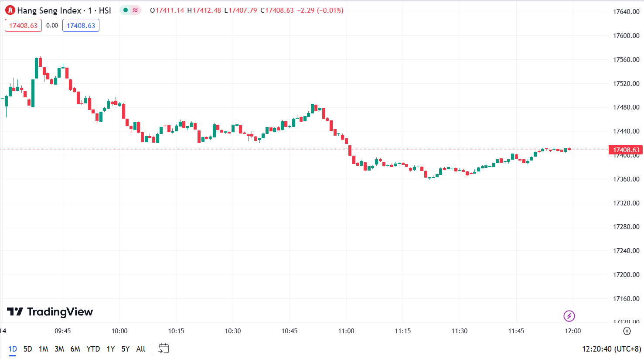
Task: Select the 1Y range tab
Action: [x=111, y=349]
